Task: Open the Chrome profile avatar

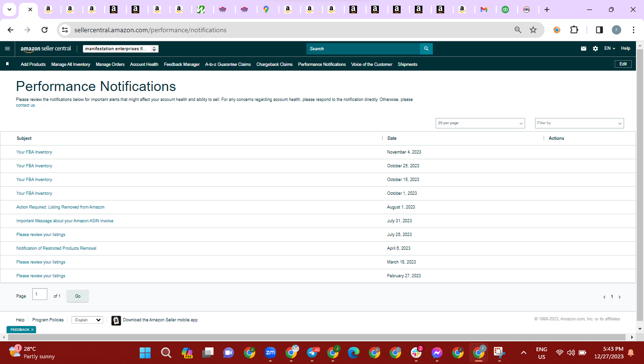Action: point(616,30)
